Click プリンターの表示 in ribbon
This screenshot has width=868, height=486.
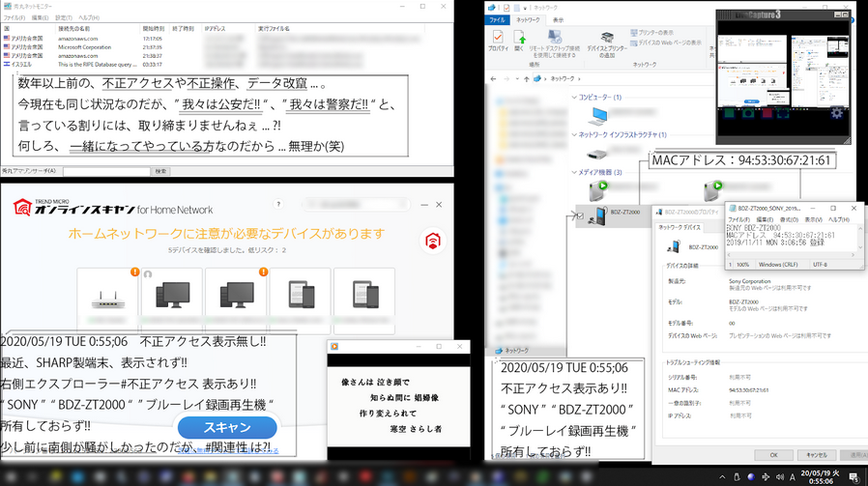tap(652, 33)
